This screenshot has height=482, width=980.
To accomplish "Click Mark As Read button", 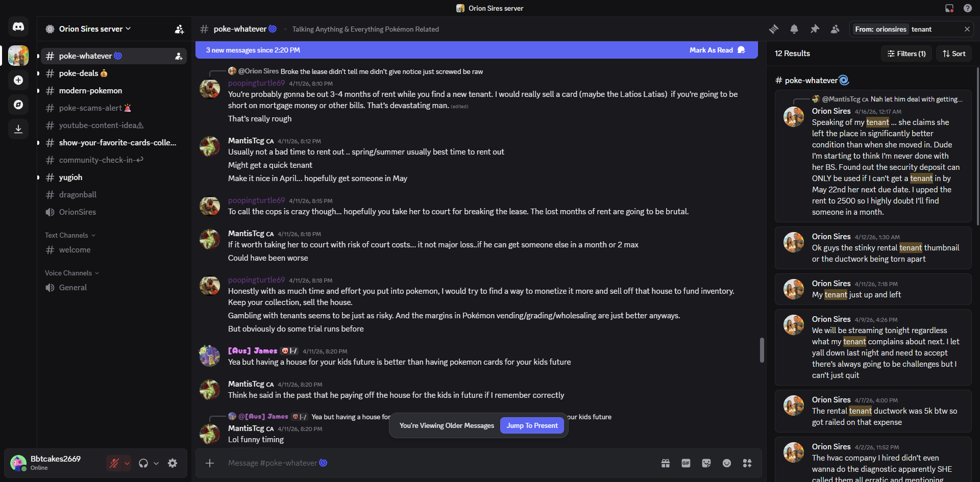I will (x=717, y=50).
